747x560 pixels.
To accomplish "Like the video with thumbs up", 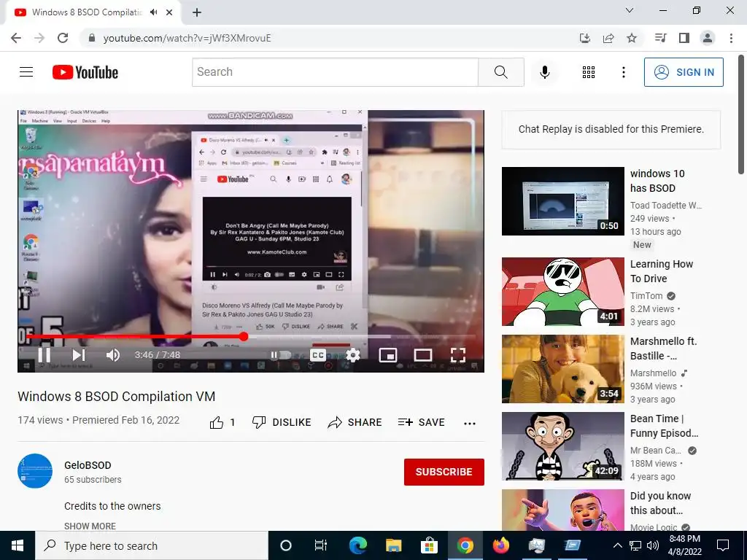I will (x=217, y=422).
